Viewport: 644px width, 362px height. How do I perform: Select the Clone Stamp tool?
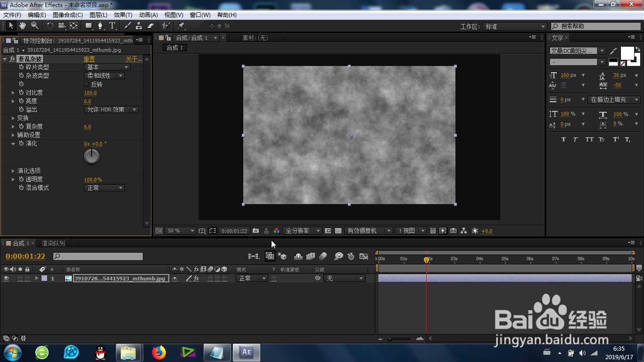pyautogui.click(x=139, y=25)
